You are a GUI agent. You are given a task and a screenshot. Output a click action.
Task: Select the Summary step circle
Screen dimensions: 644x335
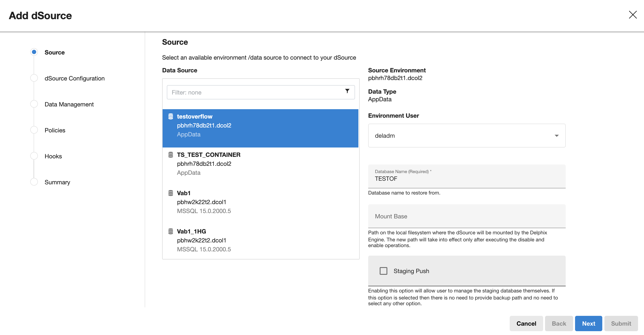click(x=34, y=182)
